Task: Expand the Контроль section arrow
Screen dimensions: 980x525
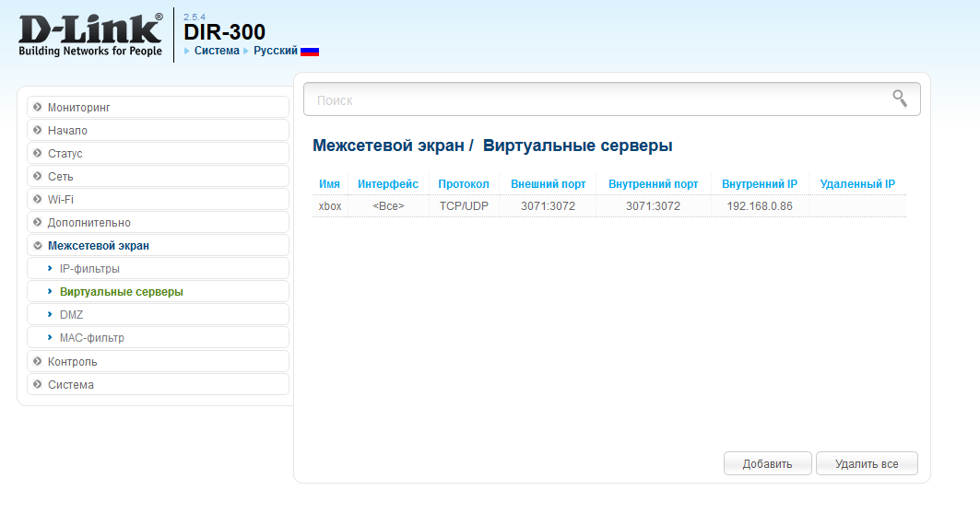Action: (38, 361)
